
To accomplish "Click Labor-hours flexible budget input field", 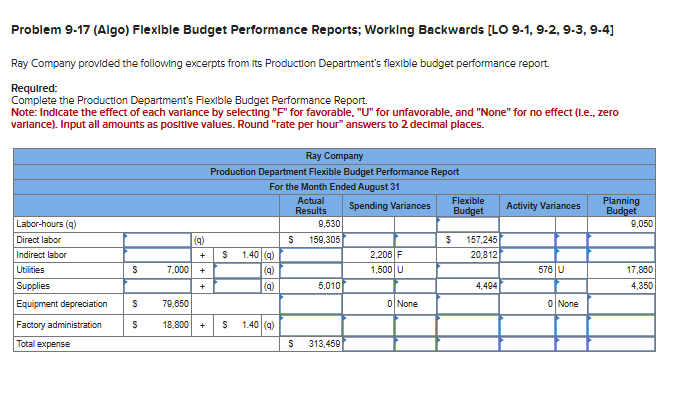I will [468, 224].
